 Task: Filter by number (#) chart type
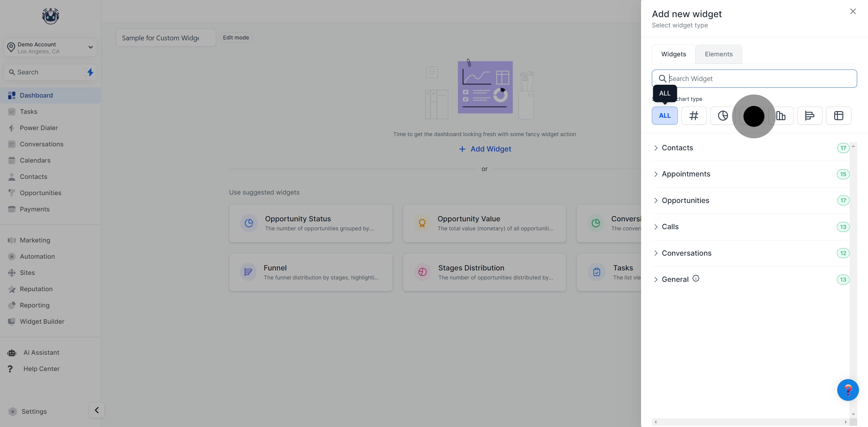pyautogui.click(x=694, y=116)
